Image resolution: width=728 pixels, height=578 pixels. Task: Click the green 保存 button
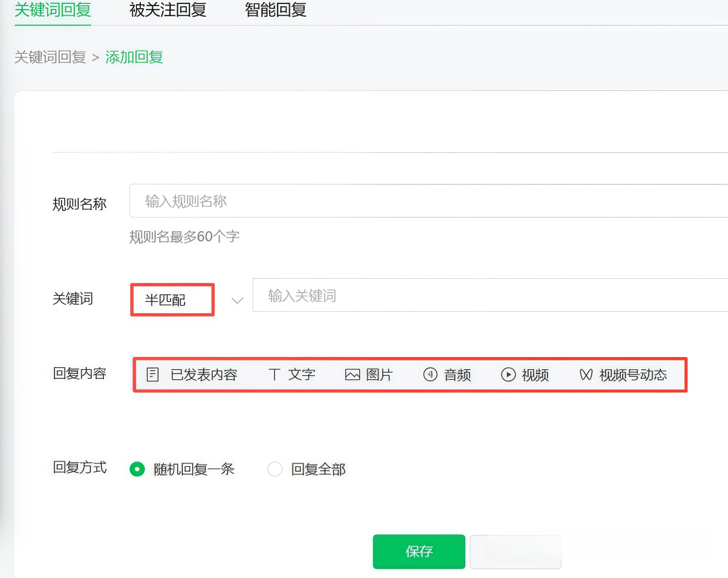click(x=419, y=552)
